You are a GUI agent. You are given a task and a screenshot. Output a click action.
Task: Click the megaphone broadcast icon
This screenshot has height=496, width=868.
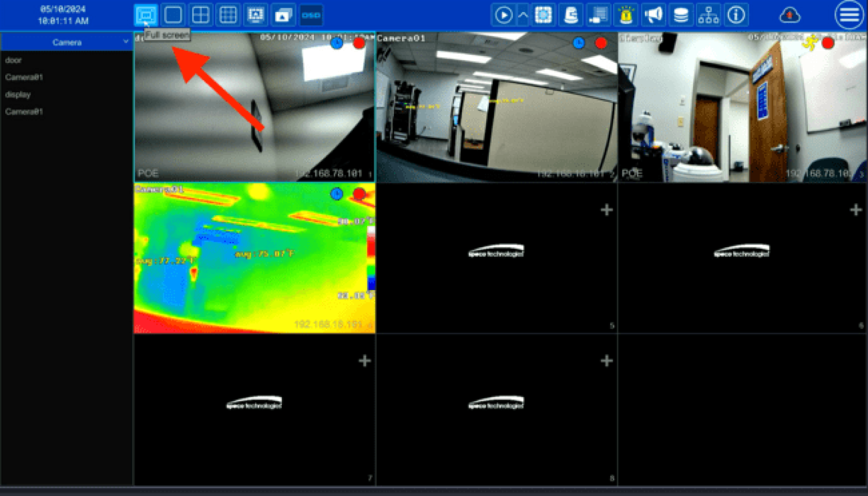653,15
